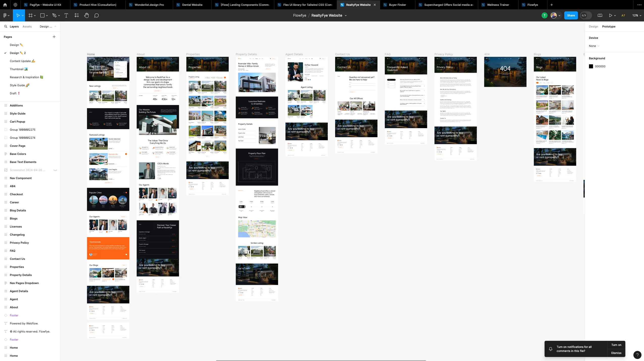644x361 pixels.
Task: Dismiss the comment notifications prompt
Action: 616,353
